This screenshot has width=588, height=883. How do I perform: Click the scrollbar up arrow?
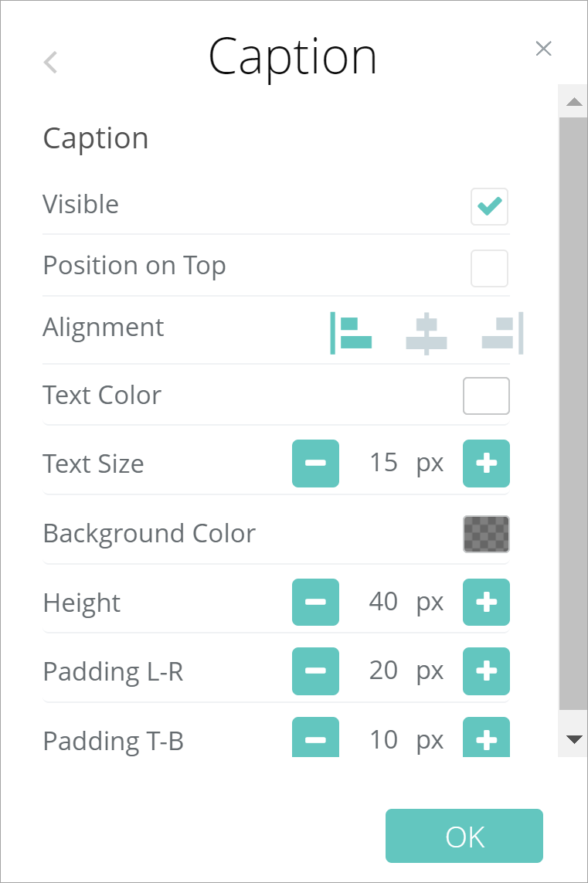[x=573, y=102]
